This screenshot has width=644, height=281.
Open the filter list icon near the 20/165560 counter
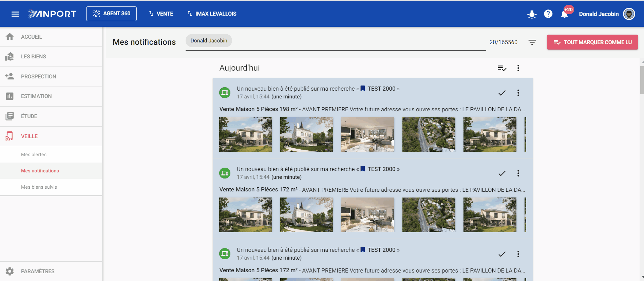532,42
